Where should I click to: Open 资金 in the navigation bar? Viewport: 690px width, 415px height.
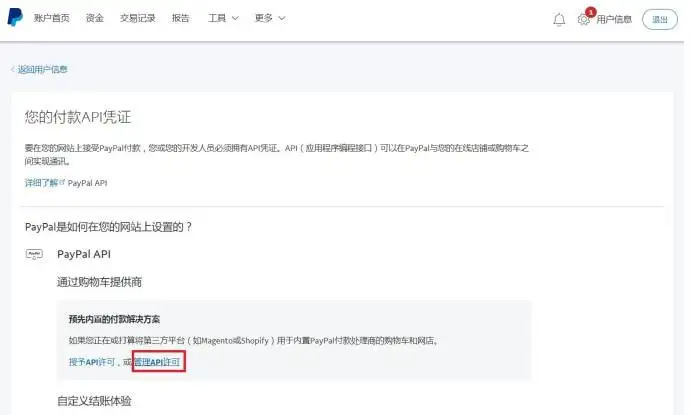coord(95,18)
